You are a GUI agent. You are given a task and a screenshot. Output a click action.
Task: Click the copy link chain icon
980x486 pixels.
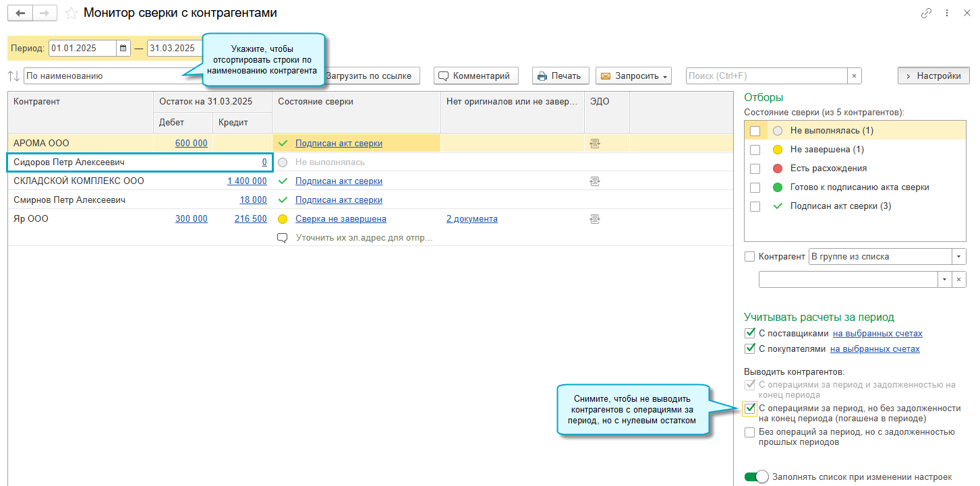tap(926, 13)
